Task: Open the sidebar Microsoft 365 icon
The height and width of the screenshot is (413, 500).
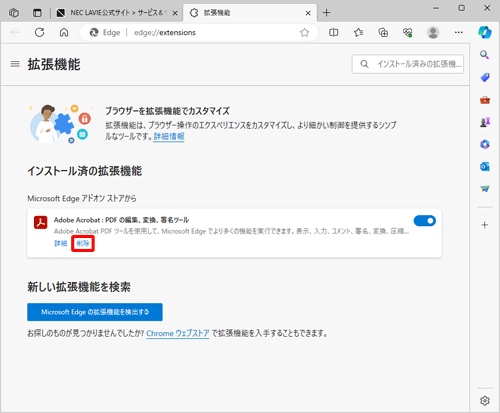Action: tap(485, 144)
